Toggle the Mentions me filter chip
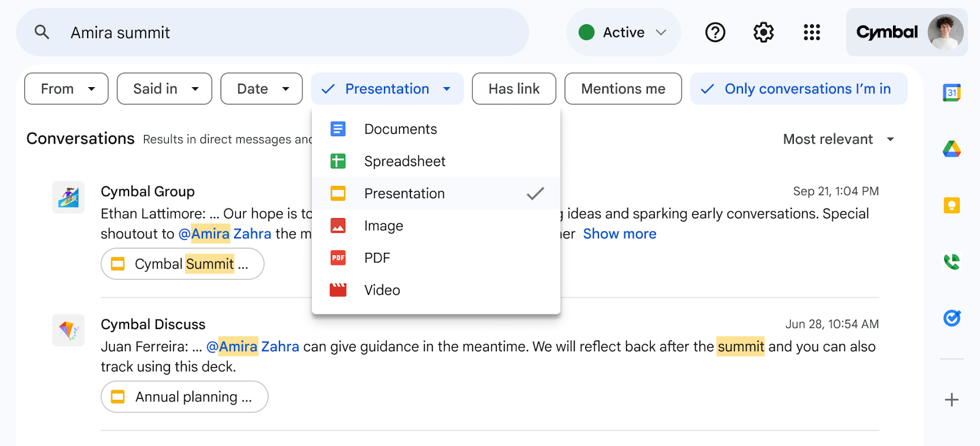 [x=623, y=89]
